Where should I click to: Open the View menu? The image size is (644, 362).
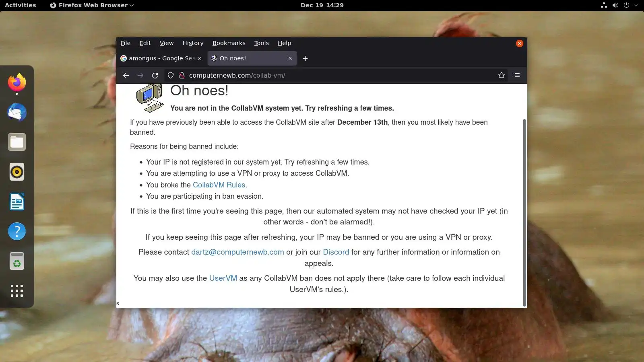(167, 43)
